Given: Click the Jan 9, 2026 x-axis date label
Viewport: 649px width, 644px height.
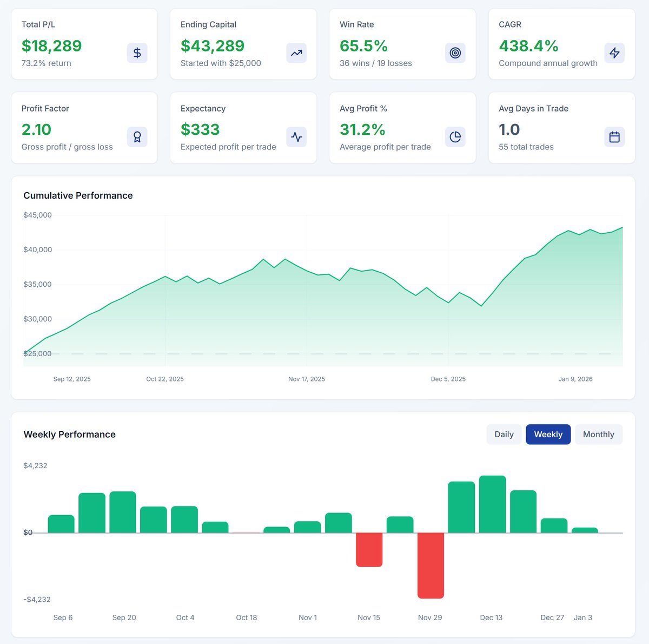Looking at the screenshot, I should [575, 379].
